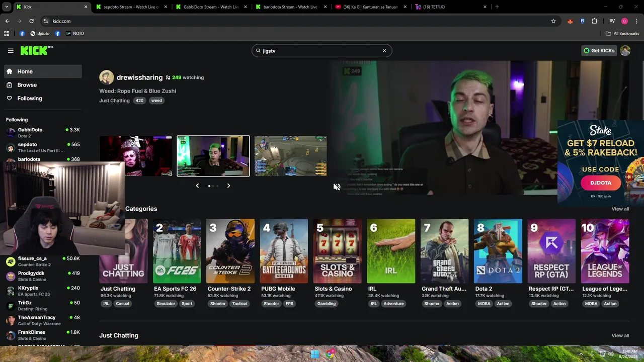Open the Get KICKs button

point(599,51)
